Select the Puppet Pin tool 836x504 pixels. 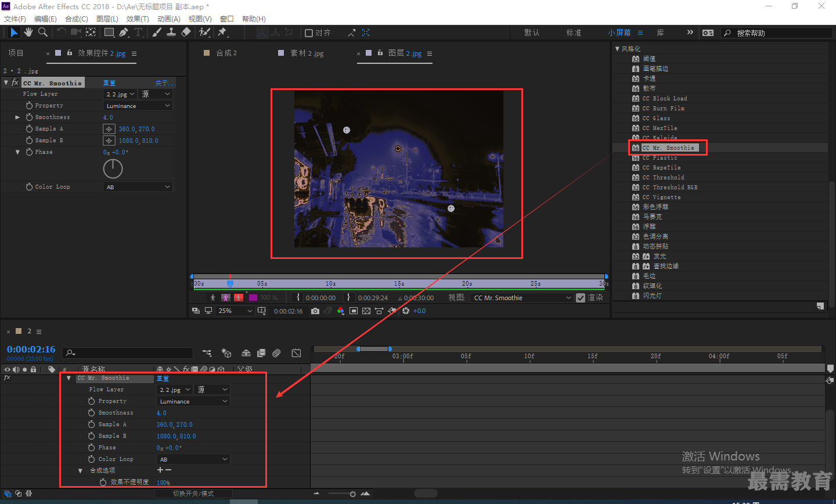point(222,33)
